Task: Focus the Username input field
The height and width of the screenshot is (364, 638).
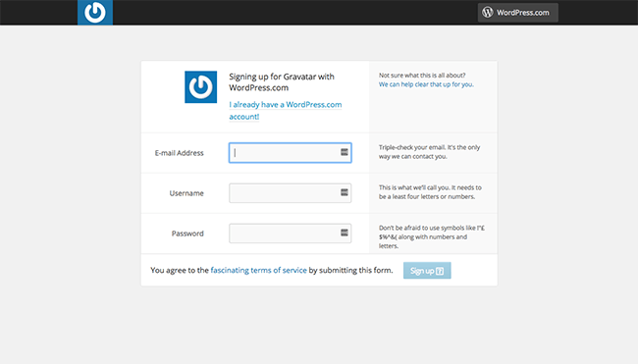Action: [x=291, y=192]
